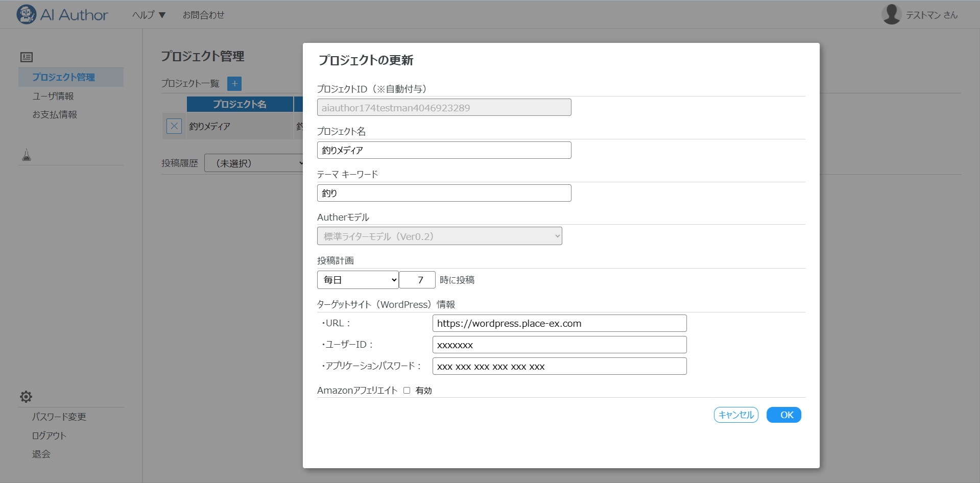Open お支払情報 in the sidebar
The width and height of the screenshot is (980, 483).
[x=55, y=115]
